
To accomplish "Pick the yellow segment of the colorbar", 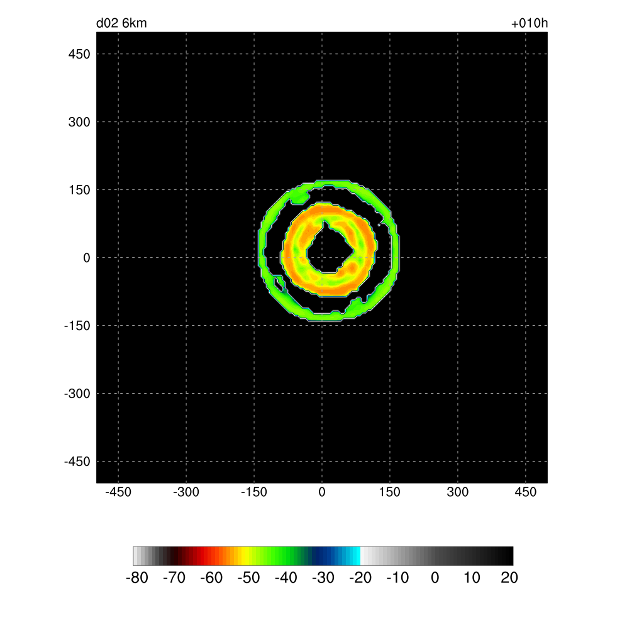I will point(245,556).
